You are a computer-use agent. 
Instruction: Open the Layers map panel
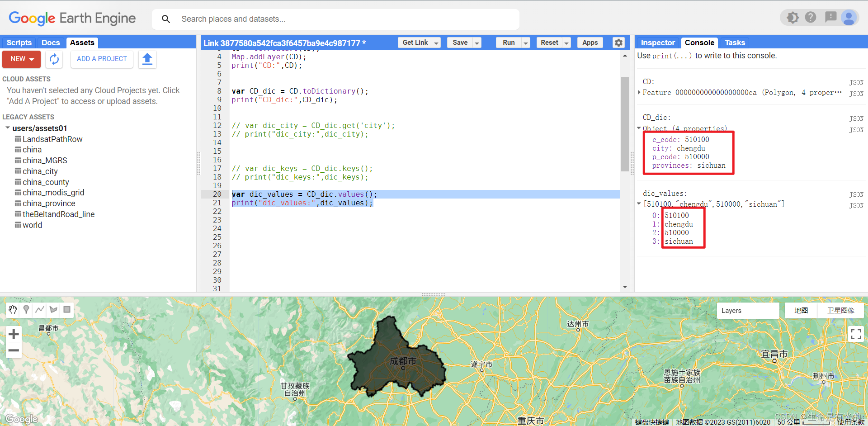pyautogui.click(x=748, y=311)
